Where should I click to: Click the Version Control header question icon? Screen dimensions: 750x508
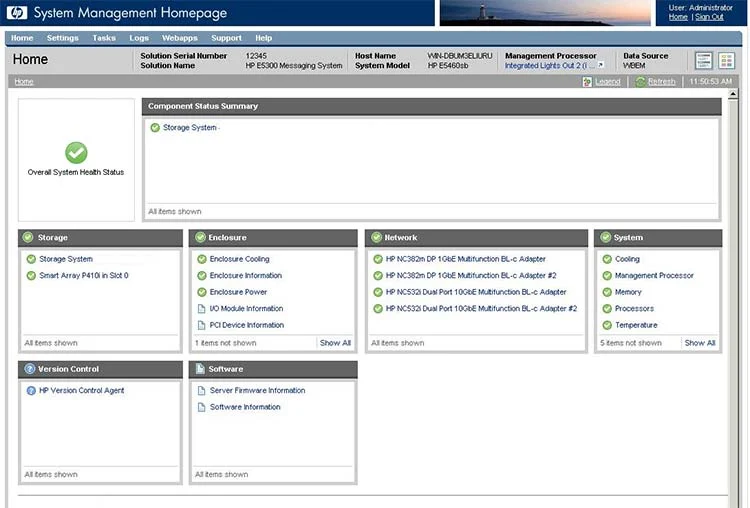tap(30, 369)
